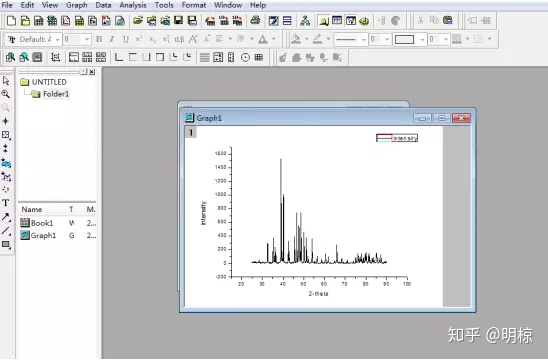The image size is (548, 360).
Task: Open the Tools menu
Action: coord(164,5)
